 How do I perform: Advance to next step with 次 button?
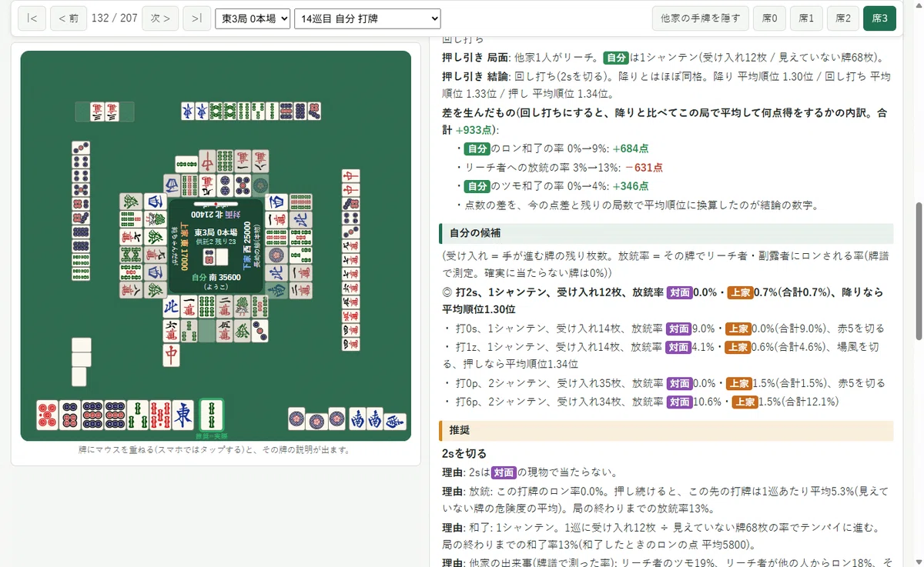160,18
